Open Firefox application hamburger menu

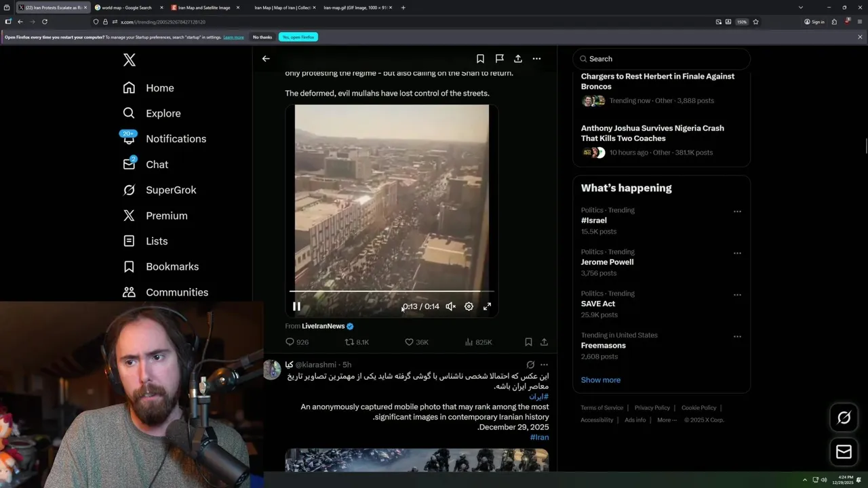point(859,22)
